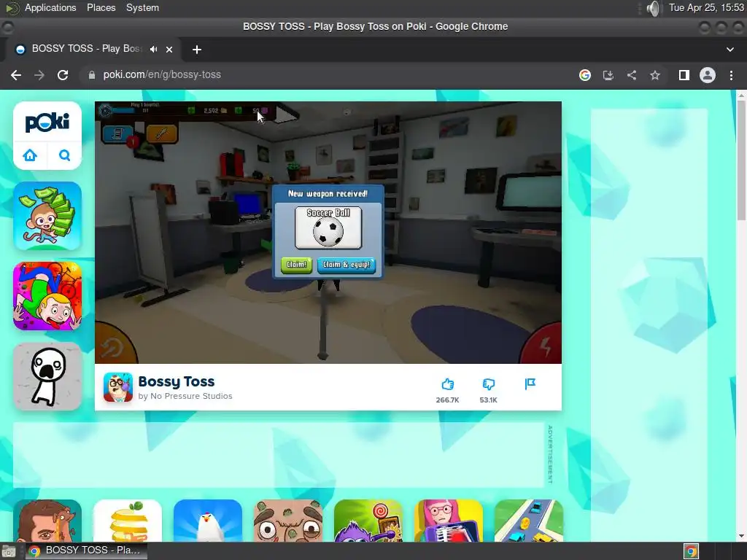Click the address bar with poki.com URL

tap(329, 75)
